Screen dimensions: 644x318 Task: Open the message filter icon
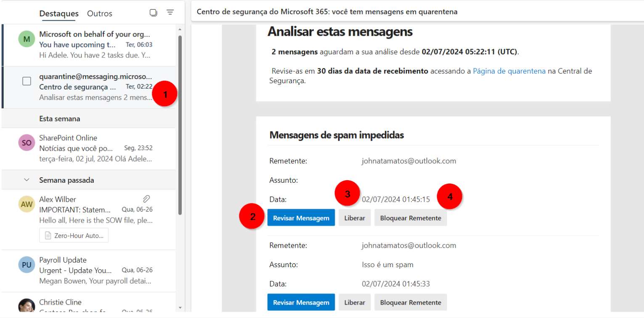[170, 13]
